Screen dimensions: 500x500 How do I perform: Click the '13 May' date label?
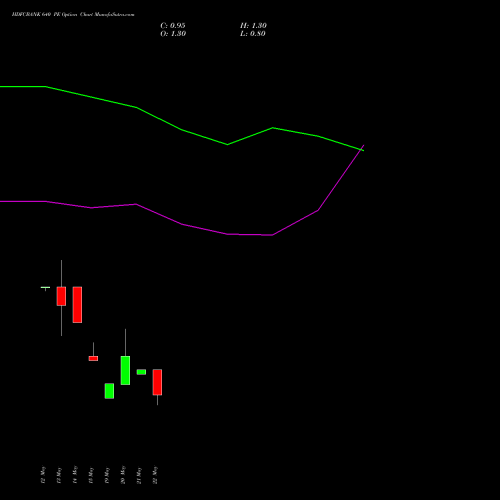tap(59, 475)
